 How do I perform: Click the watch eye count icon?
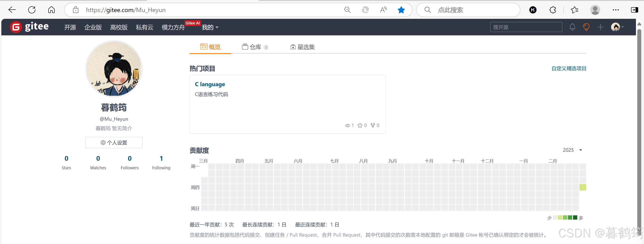pos(347,126)
